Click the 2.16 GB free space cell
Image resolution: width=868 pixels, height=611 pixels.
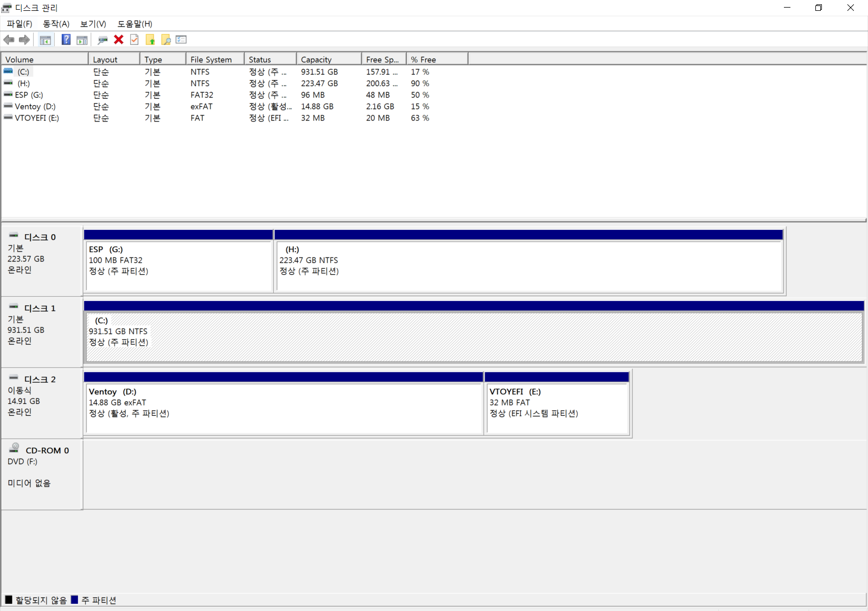tap(380, 106)
